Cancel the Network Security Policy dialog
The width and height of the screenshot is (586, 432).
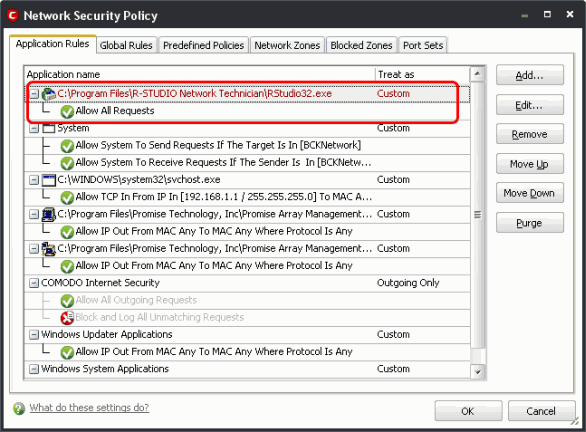pos(541,411)
